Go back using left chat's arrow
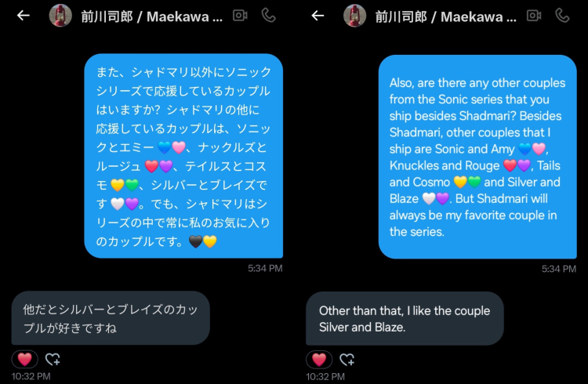588x384 pixels. pos(24,16)
